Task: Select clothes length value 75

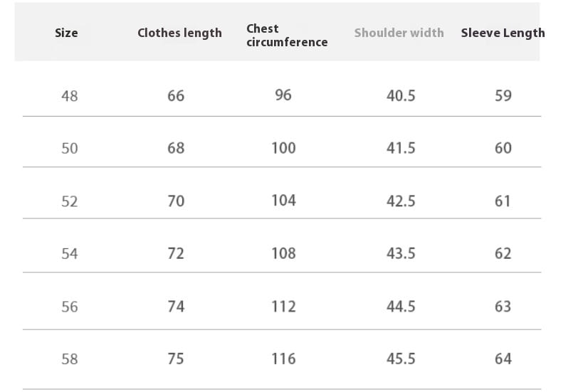Action: 176,359
